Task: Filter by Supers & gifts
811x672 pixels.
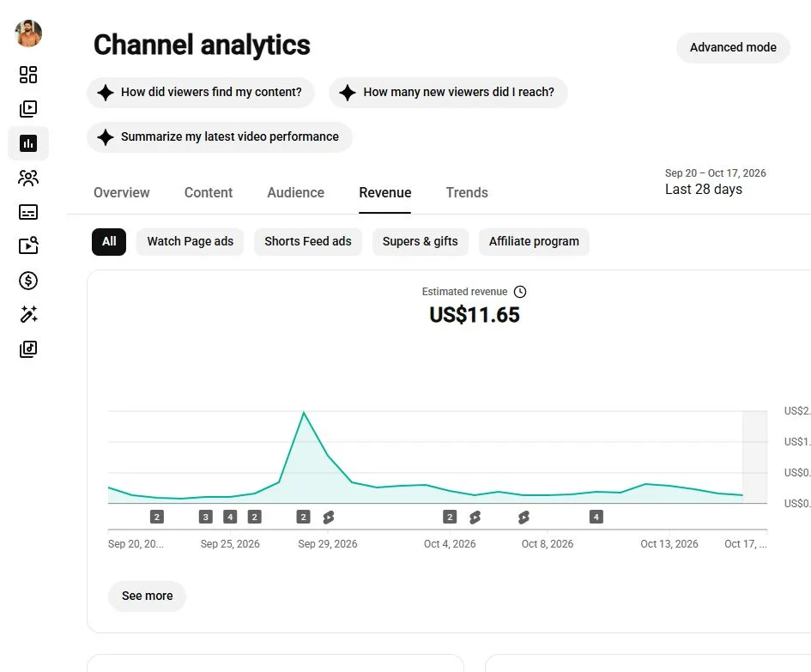Action: (420, 241)
